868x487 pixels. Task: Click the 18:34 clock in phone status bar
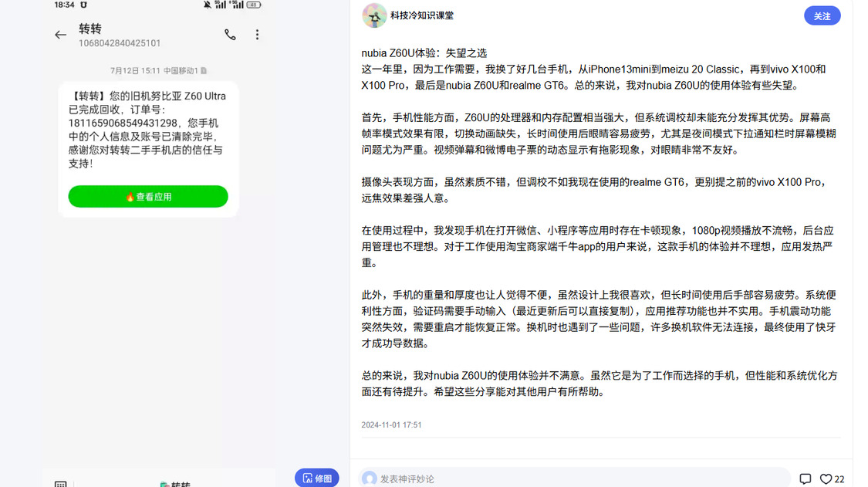pyautogui.click(x=64, y=5)
